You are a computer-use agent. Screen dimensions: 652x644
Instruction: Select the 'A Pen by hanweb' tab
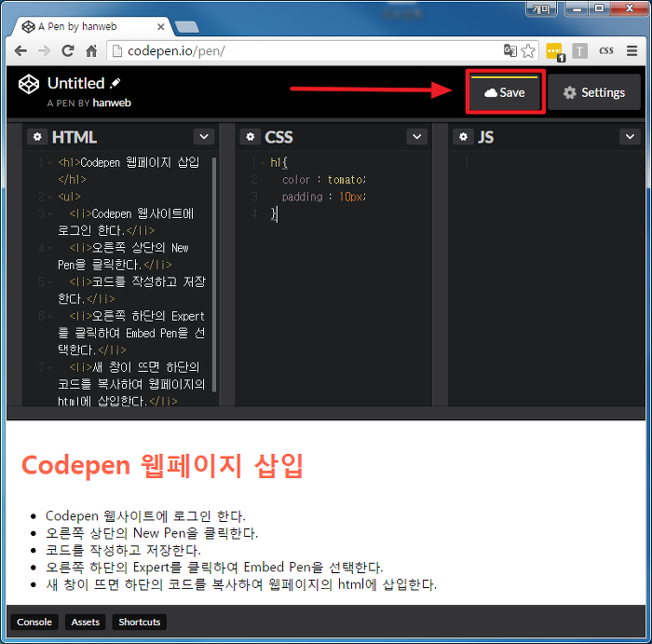click(92, 27)
